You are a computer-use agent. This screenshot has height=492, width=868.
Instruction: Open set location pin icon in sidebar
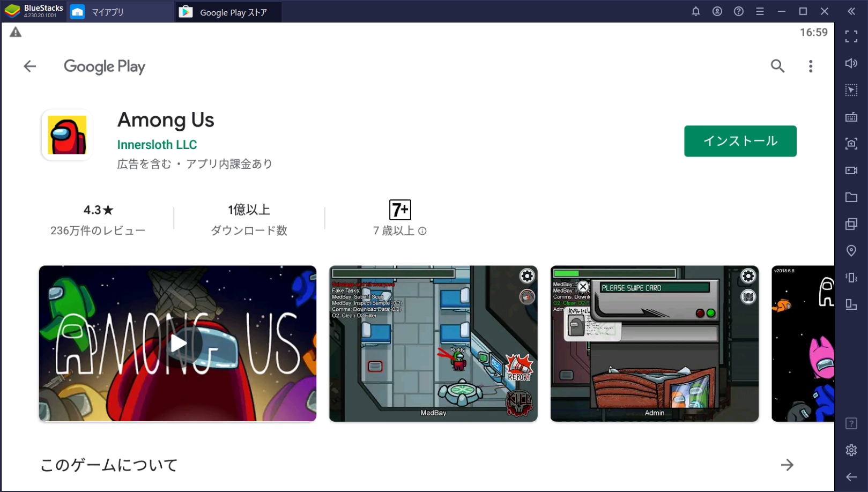851,251
